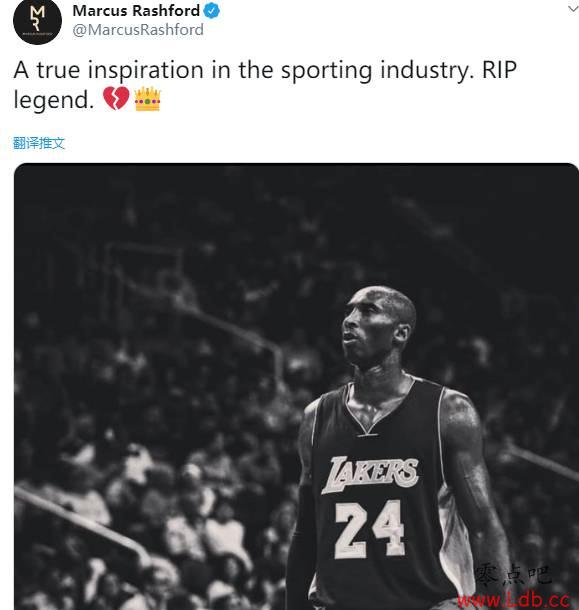This screenshot has height=610, width=579.
Task: Click the broken heart emoji
Action: (x=116, y=98)
